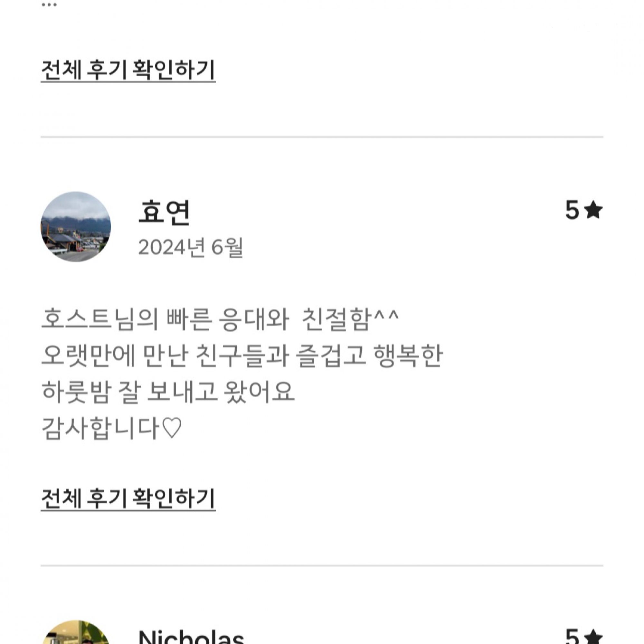Click the ellipsis at the top left
The image size is (644, 644).
[x=49, y=5]
